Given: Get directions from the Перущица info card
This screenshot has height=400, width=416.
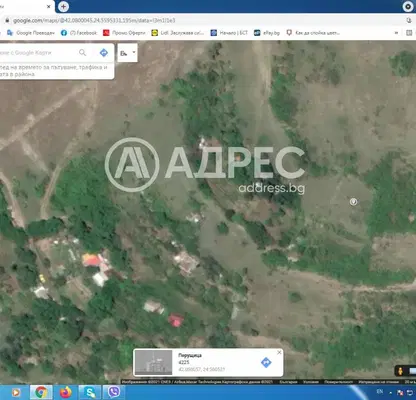Looking at the screenshot, I should tap(266, 362).
